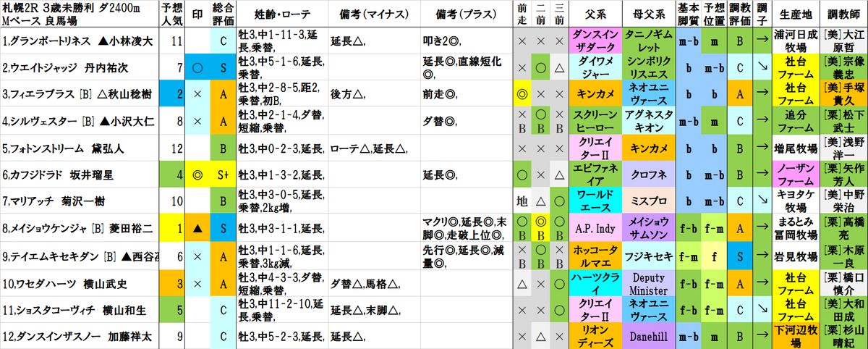Click the 総合評価 column header

coord(221,14)
